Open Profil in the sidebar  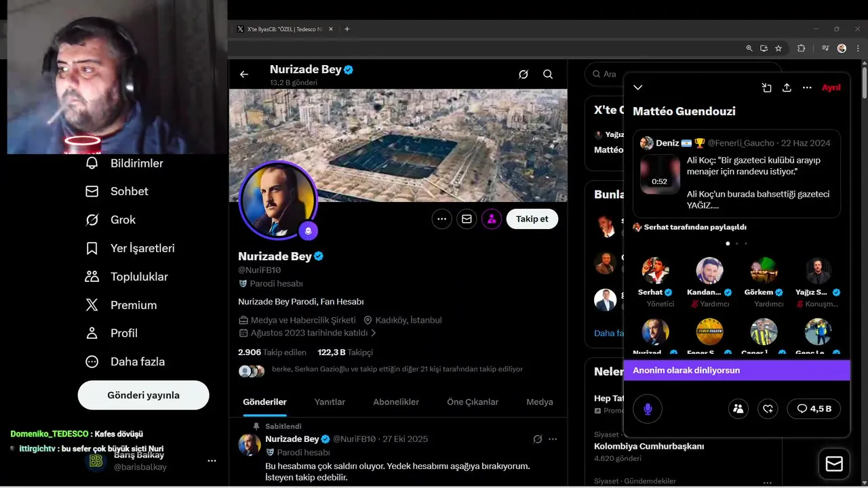tap(111, 333)
